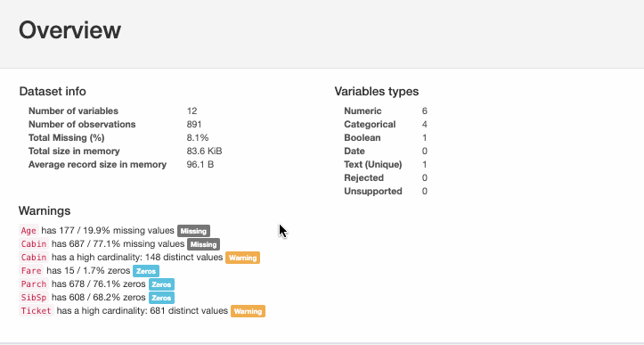
Task: Click the Zeros badge next to Parch
Action: [x=161, y=284]
